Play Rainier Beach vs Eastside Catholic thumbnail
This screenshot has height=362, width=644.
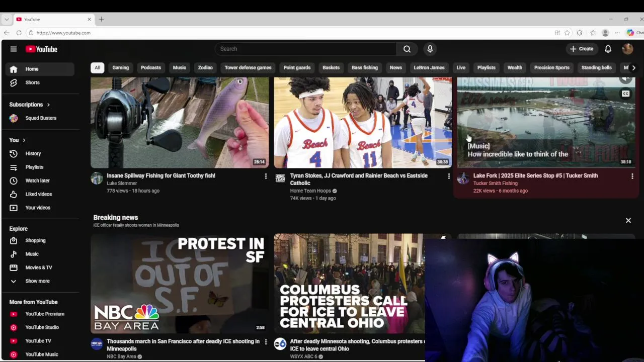coord(363,123)
